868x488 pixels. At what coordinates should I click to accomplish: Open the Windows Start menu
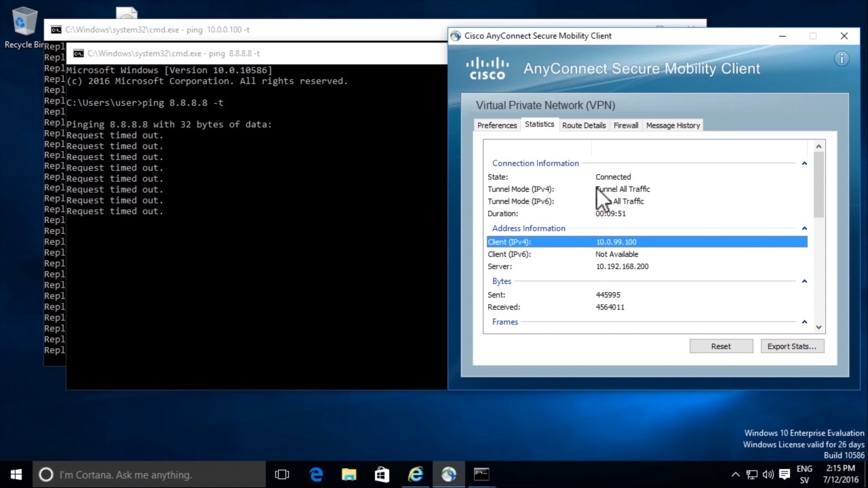tap(16, 474)
